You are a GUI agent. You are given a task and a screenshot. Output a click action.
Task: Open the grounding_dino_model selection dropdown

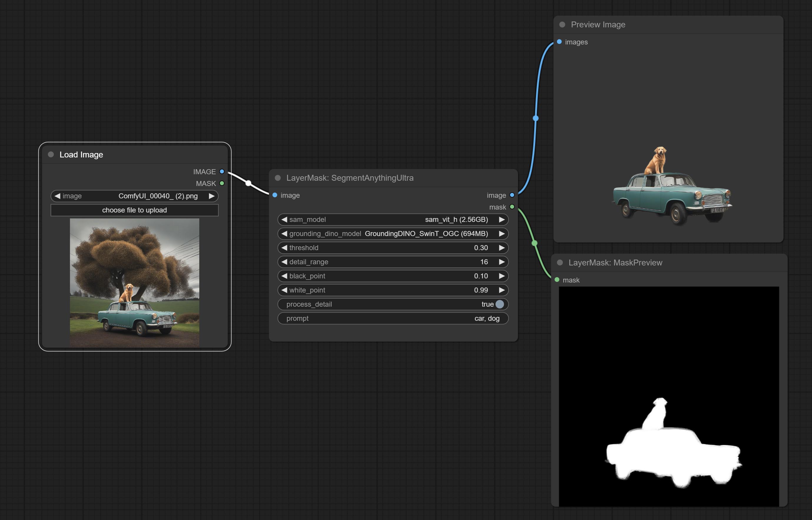pos(392,234)
